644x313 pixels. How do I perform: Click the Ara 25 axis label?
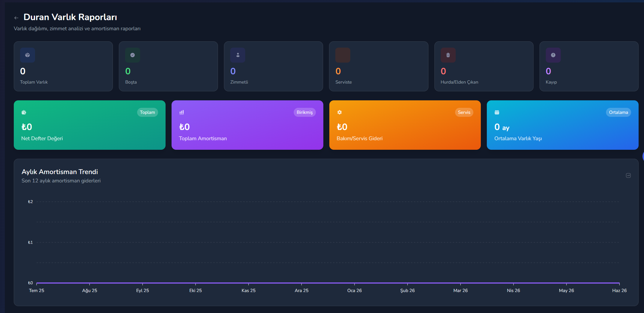tap(301, 291)
